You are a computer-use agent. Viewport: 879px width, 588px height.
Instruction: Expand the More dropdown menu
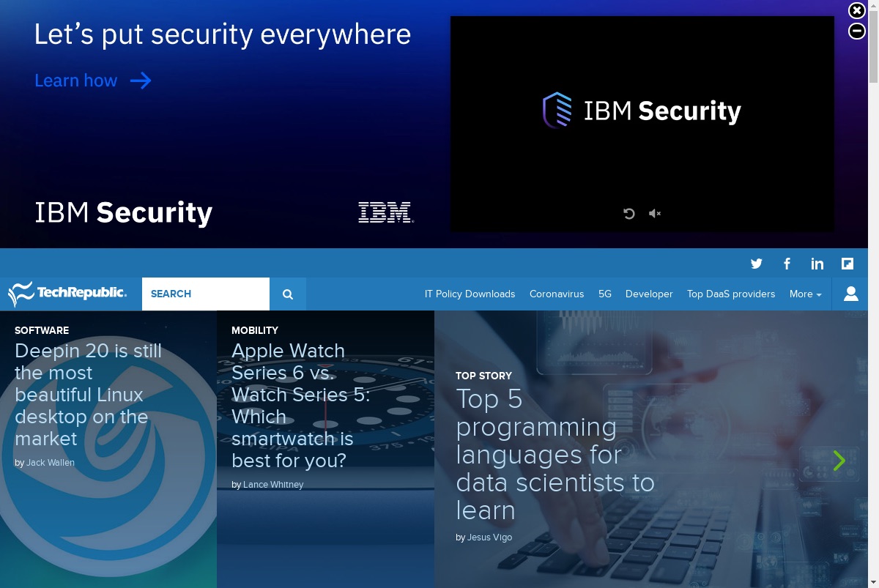coord(805,294)
